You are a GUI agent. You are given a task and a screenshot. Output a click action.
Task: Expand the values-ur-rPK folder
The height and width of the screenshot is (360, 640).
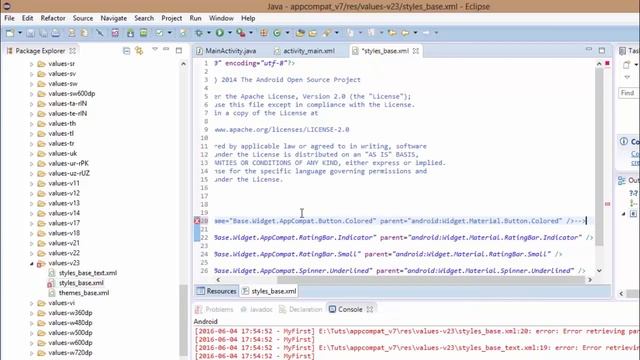[x=31, y=163]
